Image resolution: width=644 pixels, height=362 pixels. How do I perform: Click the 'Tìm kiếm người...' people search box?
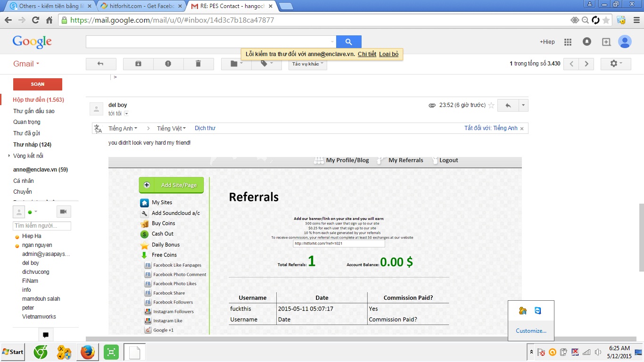(42, 226)
